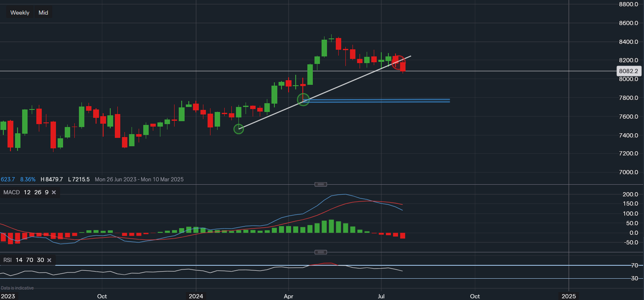Click the 2024 label on the time axis

coord(196,296)
